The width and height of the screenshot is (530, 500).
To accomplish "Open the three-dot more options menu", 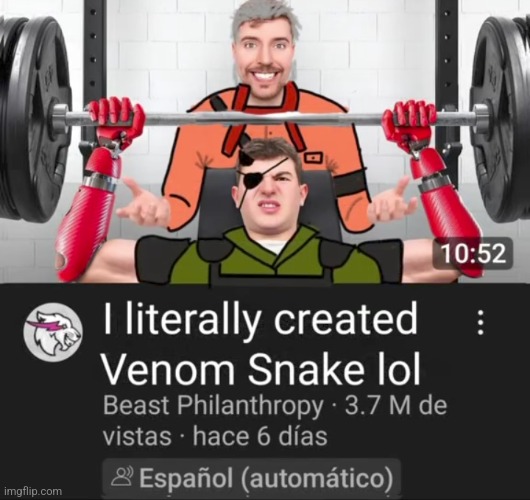I will click(x=480, y=322).
